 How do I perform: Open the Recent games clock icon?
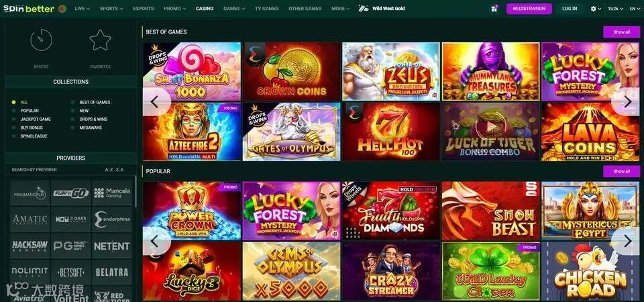pyautogui.click(x=41, y=40)
